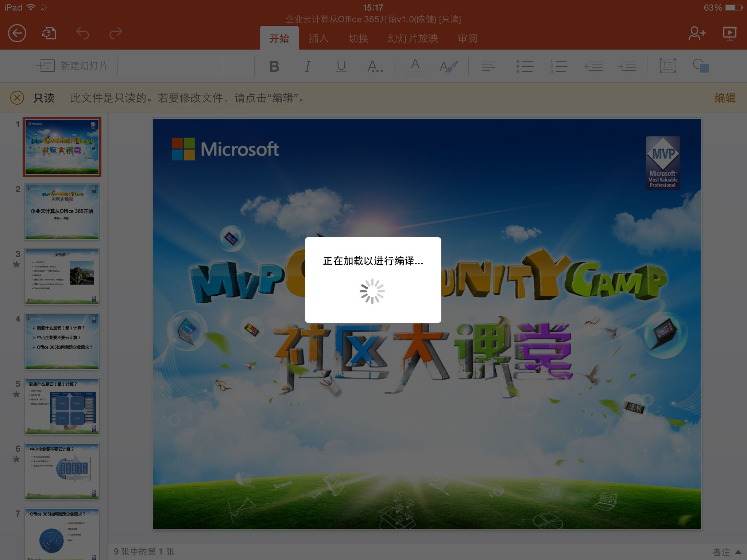The width and height of the screenshot is (747, 560).
Task: Tap the animation star under slide 6
Action: (x=16, y=459)
